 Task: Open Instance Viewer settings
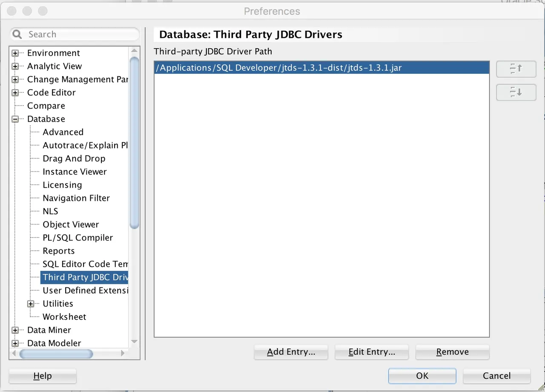[75, 172]
